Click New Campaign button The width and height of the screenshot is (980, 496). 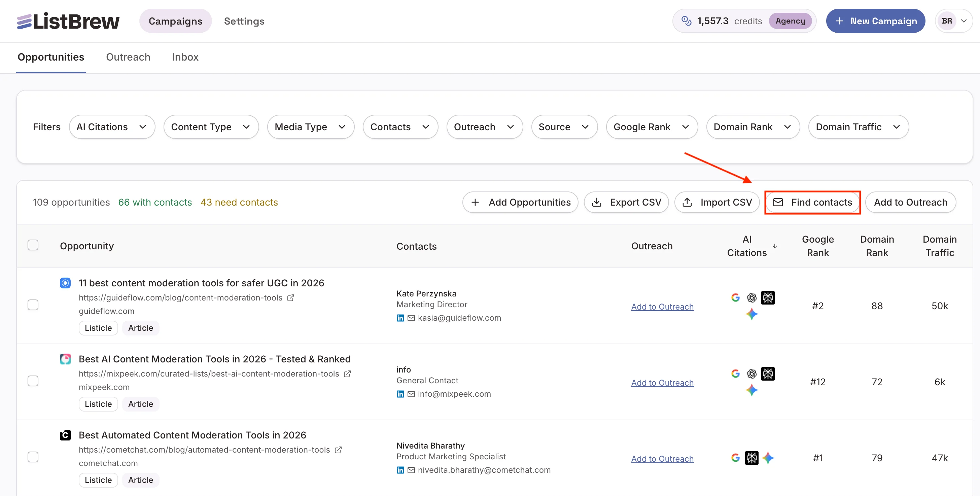point(875,21)
